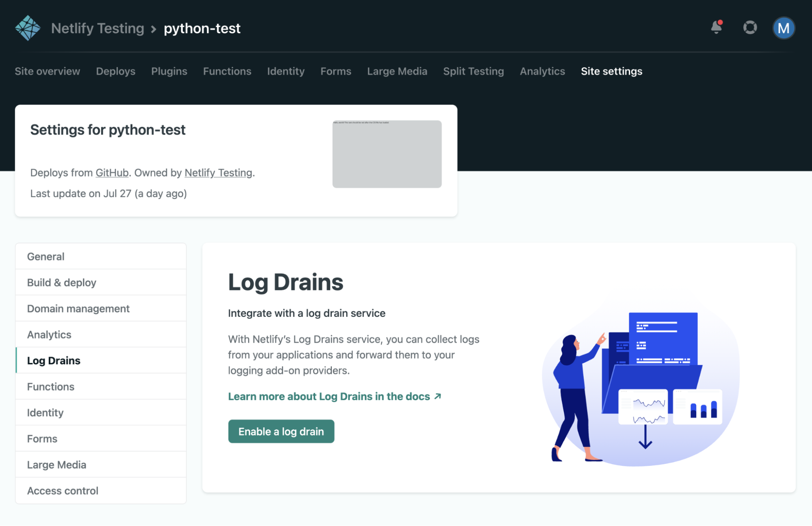
Task: Open Build & deploy settings section
Action: click(x=62, y=283)
